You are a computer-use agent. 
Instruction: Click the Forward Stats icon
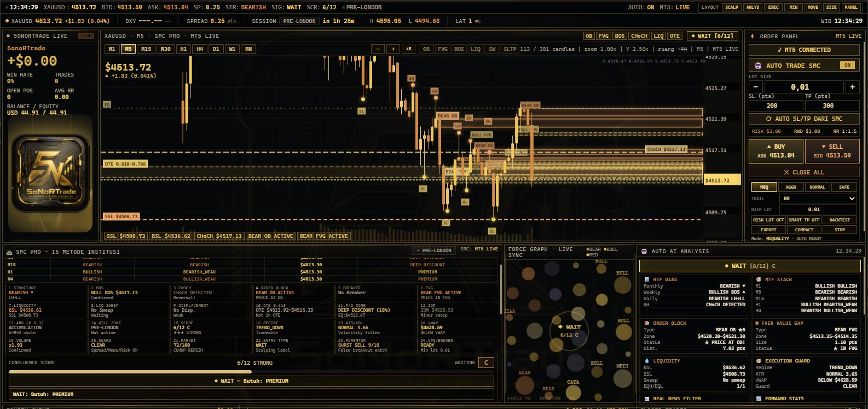[759, 399]
